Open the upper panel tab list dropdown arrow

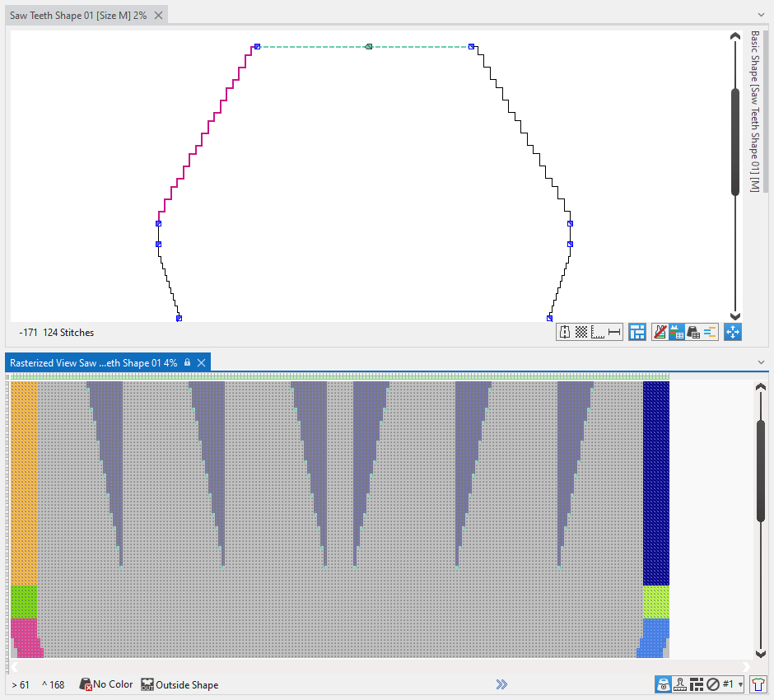(x=761, y=15)
